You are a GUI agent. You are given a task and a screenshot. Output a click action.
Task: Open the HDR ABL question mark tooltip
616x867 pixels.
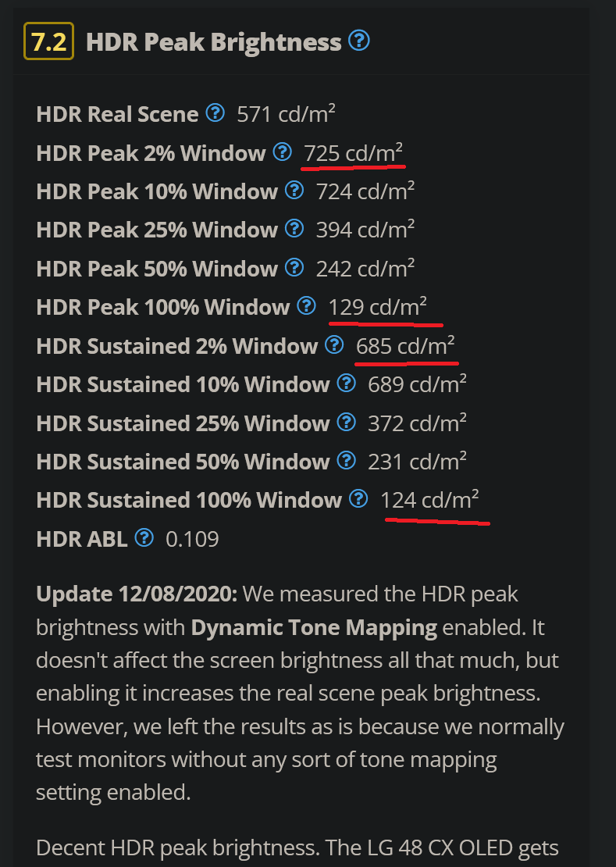tap(145, 537)
